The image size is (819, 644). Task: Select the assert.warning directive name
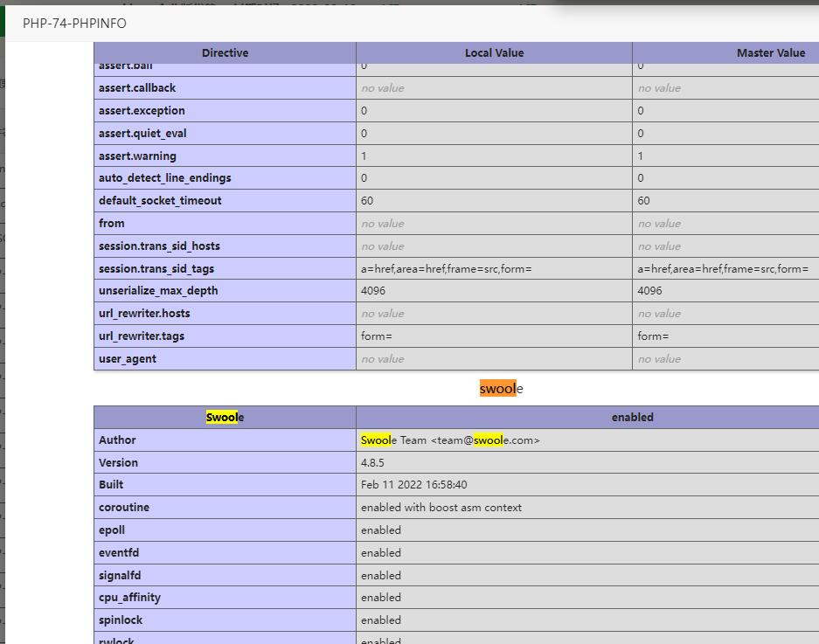pyautogui.click(x=137, y=156)
